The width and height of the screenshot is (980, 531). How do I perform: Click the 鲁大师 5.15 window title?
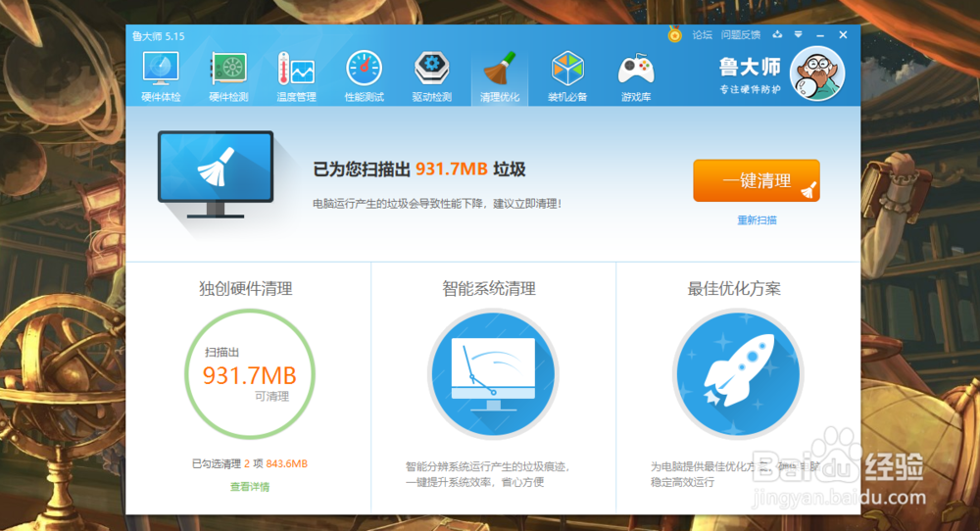pos(158,36)
